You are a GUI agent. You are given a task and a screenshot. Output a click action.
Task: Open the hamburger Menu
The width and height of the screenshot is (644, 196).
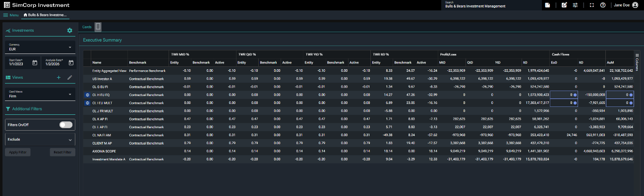10,15
